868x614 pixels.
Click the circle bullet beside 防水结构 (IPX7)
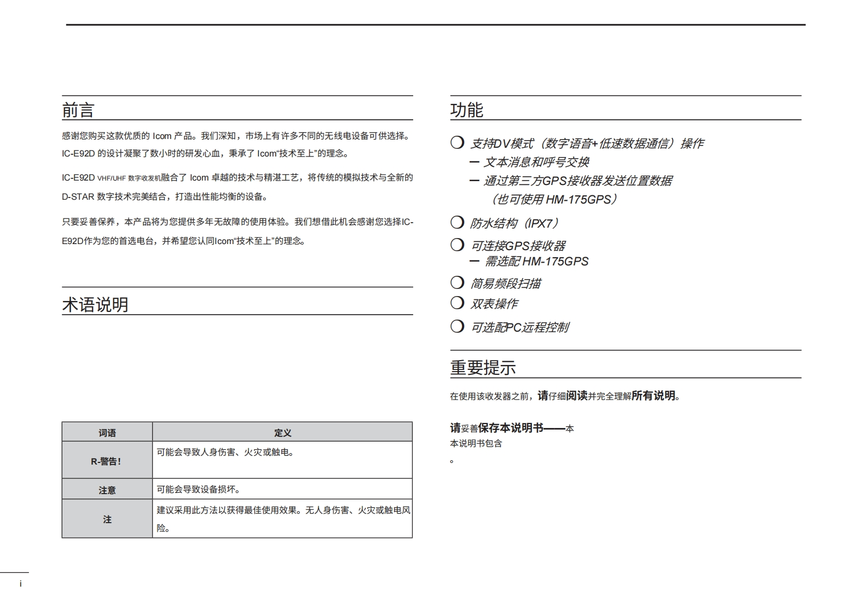click(457, 222)
